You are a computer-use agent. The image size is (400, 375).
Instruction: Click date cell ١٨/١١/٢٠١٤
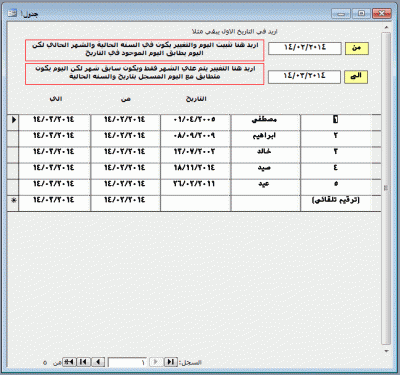(195, 170)
